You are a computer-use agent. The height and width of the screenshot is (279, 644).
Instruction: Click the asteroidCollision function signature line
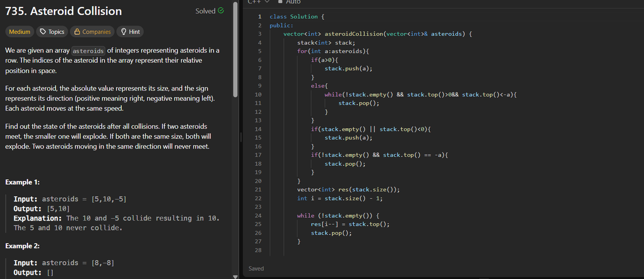(378, 34)
